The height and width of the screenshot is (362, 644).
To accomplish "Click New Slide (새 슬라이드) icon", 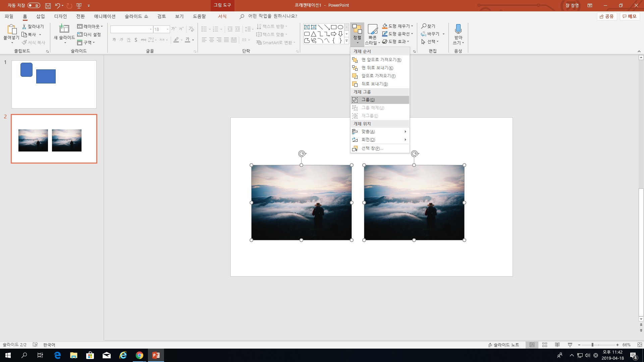I will click(64, 29).
